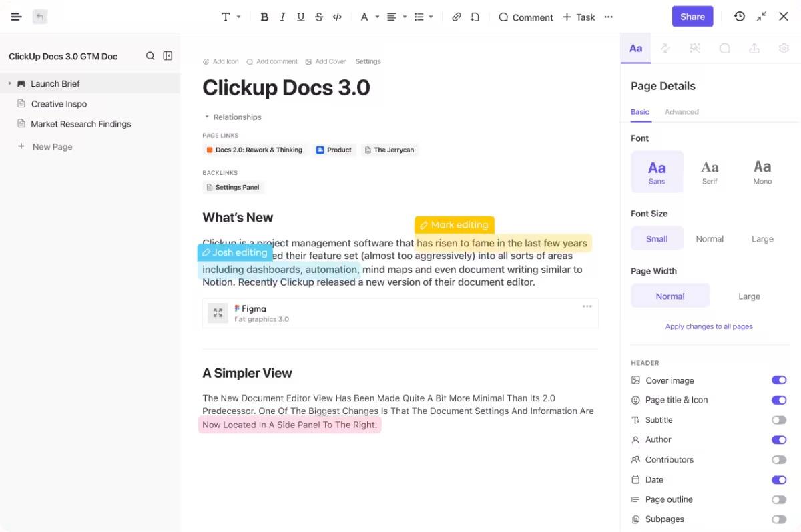The width and height of the screenshot is (801, 532).
Task: Disable the Cover image toggle
Action: click(779, 380)
